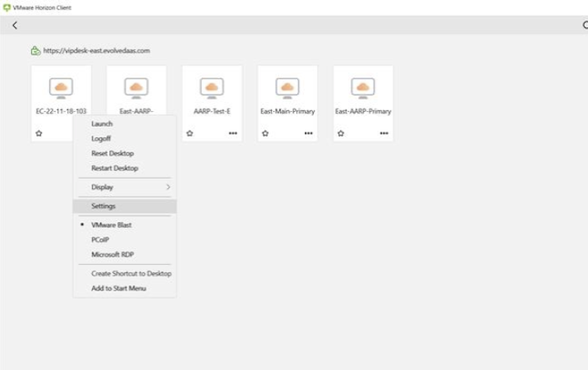Open the East-Main-Primary desktop icon
The height and width of the screenshot is (370, 588).
pos(287,89)
